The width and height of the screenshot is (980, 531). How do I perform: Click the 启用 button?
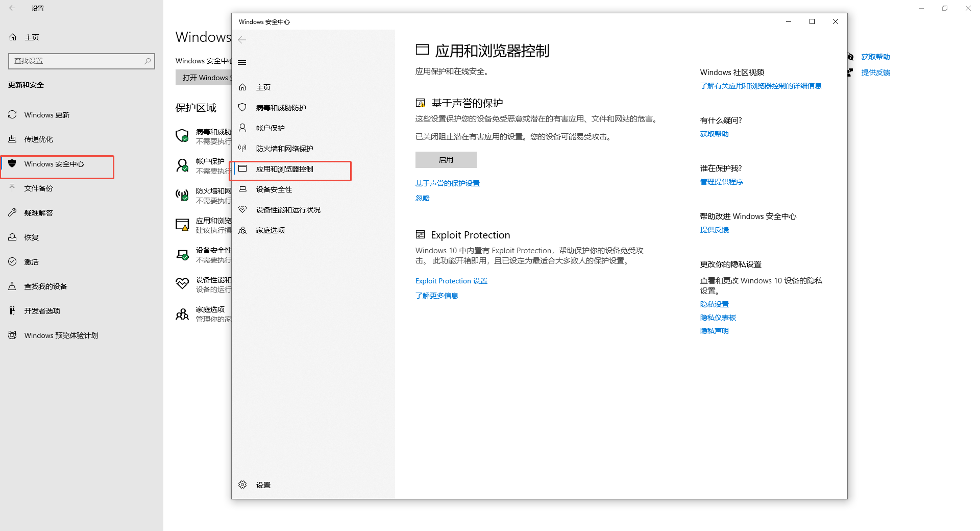pyautogui.click(x=446, y=160)
